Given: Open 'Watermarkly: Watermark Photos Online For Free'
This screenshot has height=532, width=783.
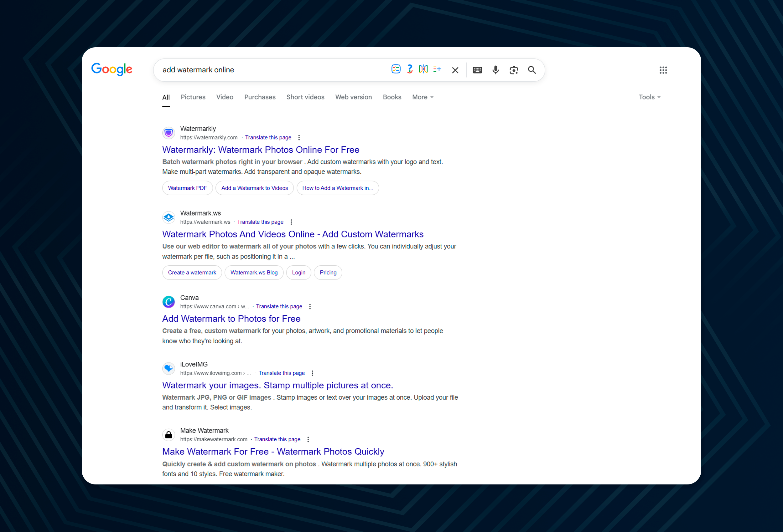Looking at the screenshot, I should (x=261, y=150).
